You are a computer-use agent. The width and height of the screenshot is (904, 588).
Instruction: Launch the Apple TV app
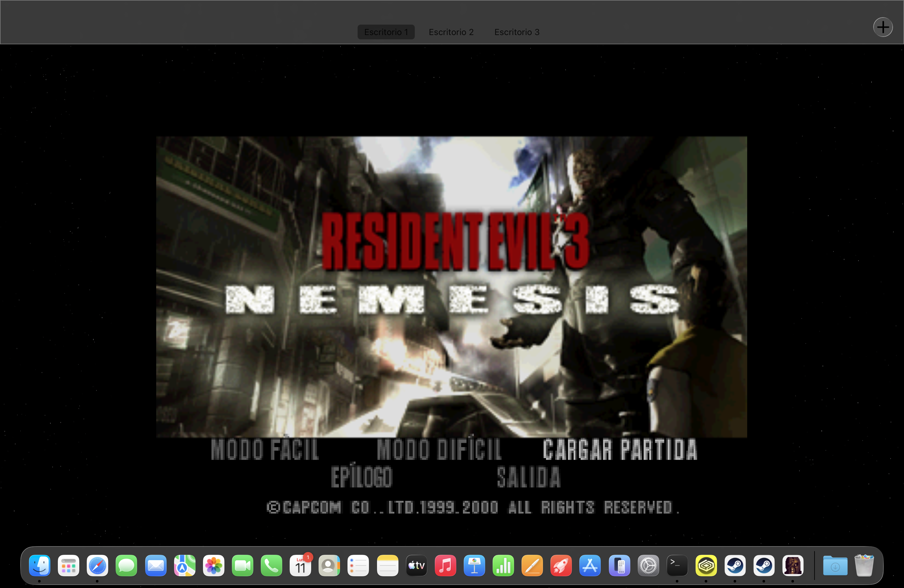[416, 566]
